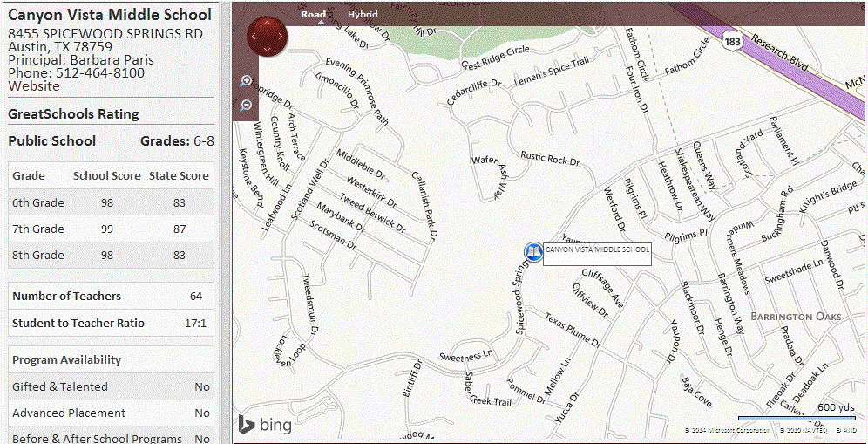
Task: Select the Canyon Vista Middle School heading
Action: (x=110, y=15)
